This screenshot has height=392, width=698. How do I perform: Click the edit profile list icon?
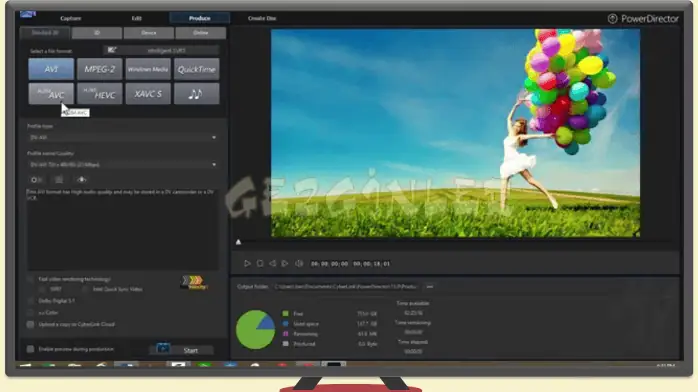click(x=59, y=180)
